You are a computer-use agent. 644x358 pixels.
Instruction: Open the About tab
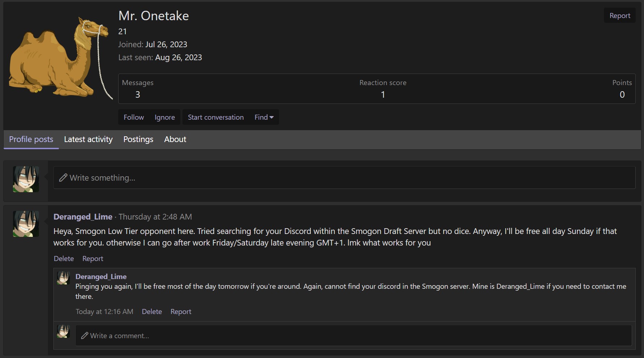(175, 139)
